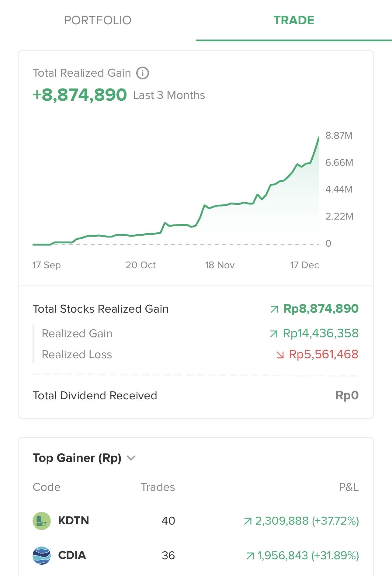
Task: Expand the Top Gainer (Rp) chevron
Action: 131,458
